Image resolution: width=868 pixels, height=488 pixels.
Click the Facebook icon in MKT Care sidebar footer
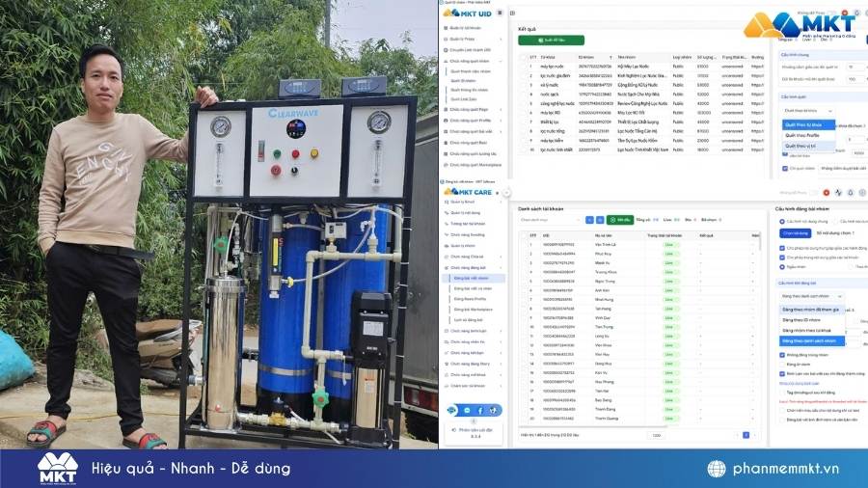480,410
